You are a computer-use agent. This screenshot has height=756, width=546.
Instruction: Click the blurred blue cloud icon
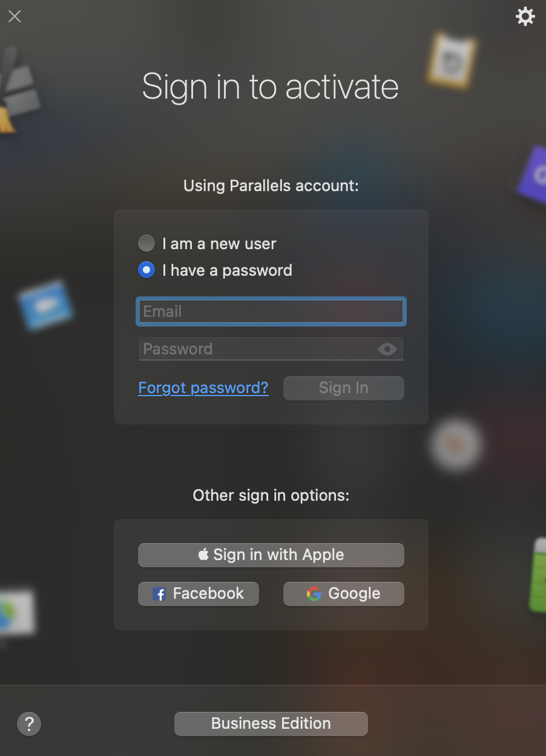tap(45, 305)
